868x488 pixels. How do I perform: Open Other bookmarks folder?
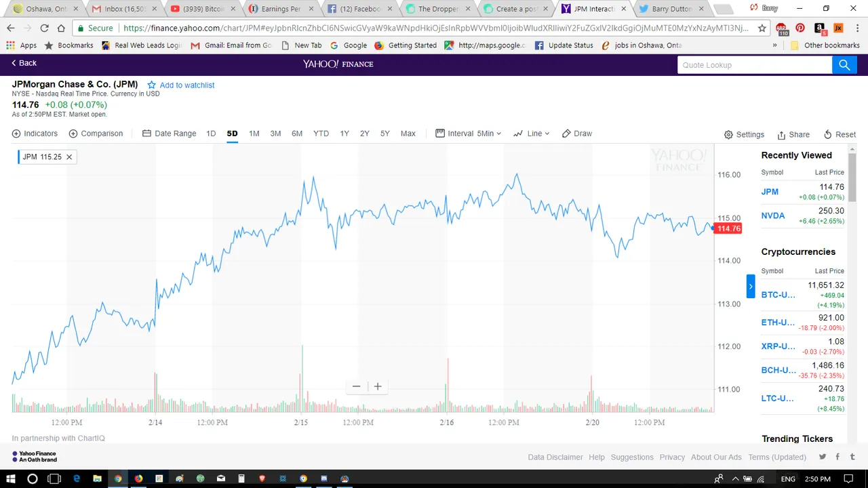pyautogui.click(x=825, y=45)
